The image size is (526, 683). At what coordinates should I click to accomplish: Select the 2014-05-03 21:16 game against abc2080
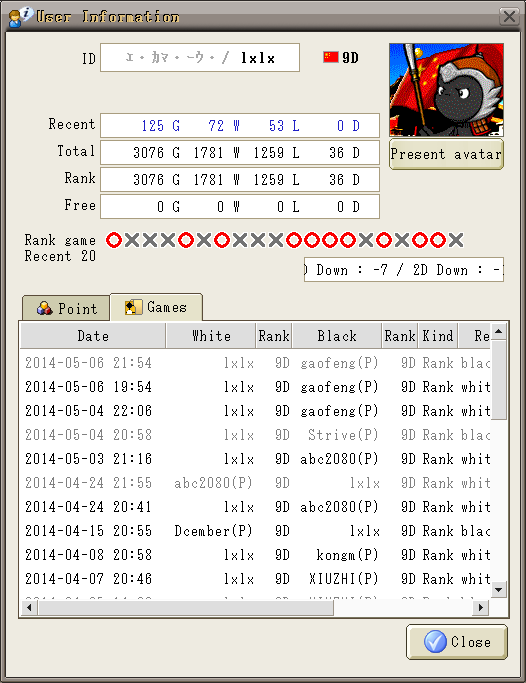click(x=255, y=459)
